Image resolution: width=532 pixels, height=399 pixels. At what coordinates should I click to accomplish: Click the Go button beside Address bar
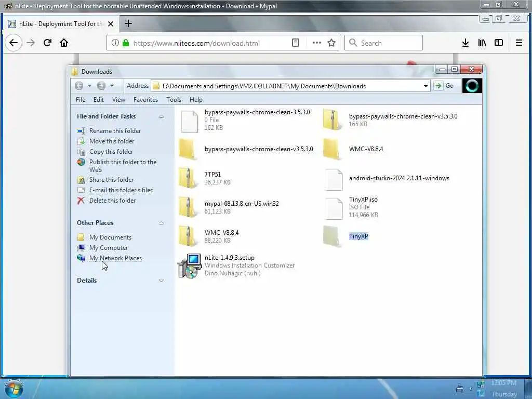[x=444, y=86]
